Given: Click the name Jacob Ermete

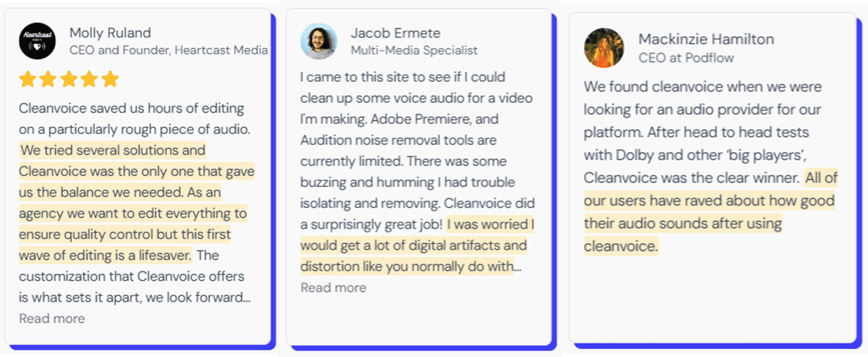Looking at the screenshot, I should (x=396, y=33).
